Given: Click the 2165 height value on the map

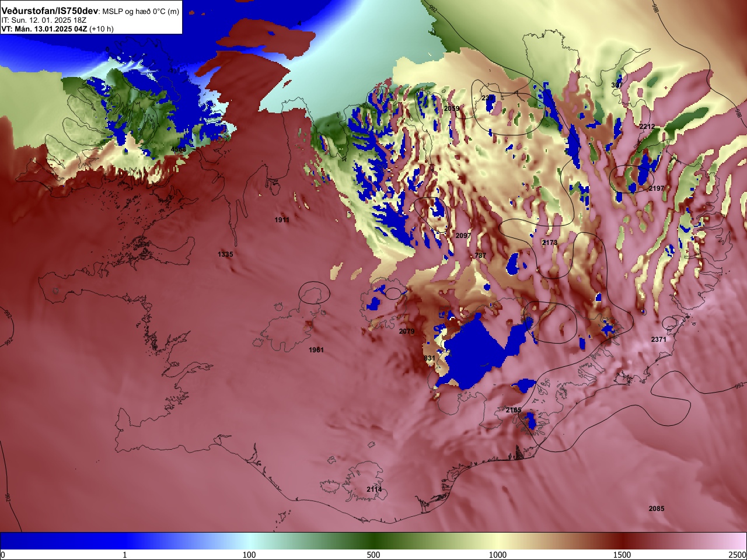Looking at the screenshot, I should pyautogui.click(x=514, y=410).
